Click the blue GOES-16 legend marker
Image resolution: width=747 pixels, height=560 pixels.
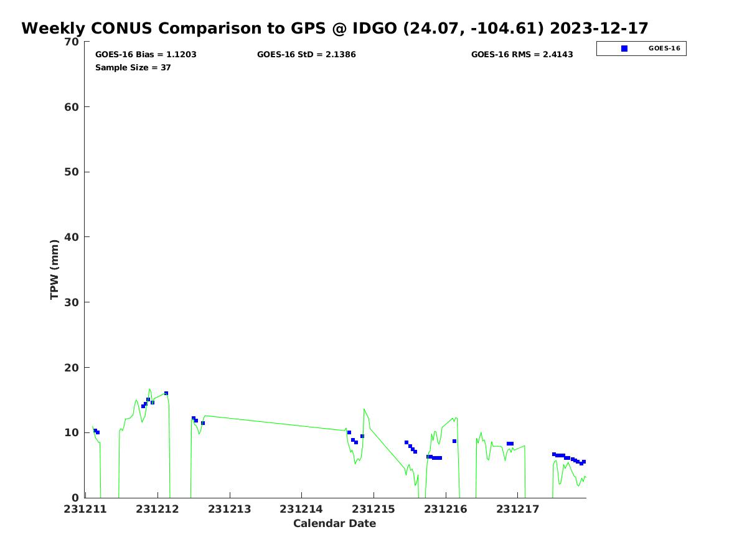(624, 49)
